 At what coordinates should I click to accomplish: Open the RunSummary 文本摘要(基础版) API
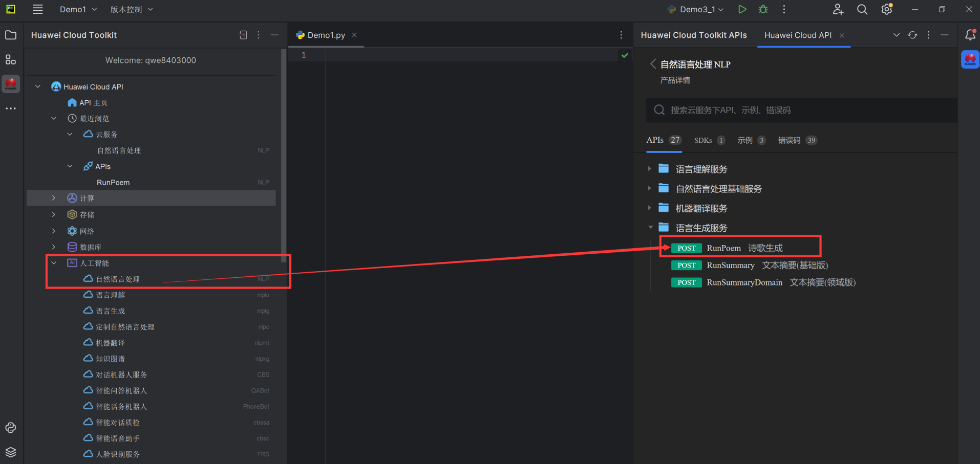click(x=750, y=265)
